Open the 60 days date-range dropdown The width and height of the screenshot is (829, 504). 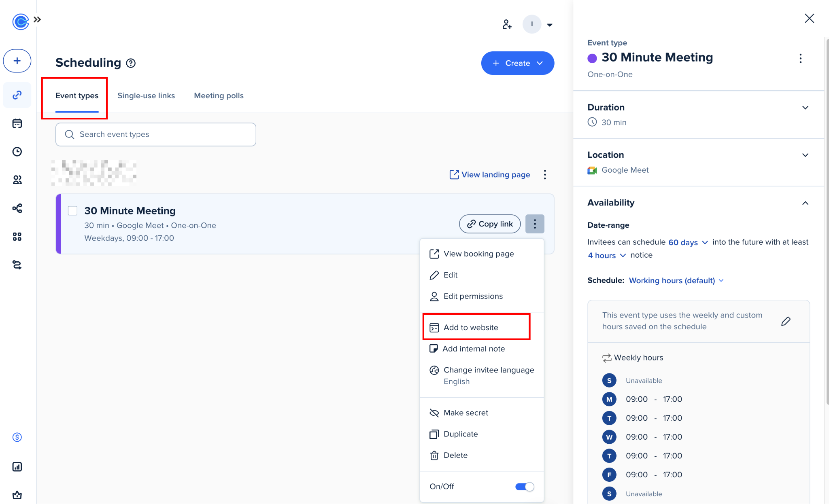pyautogui.click(x=688, y=242)
